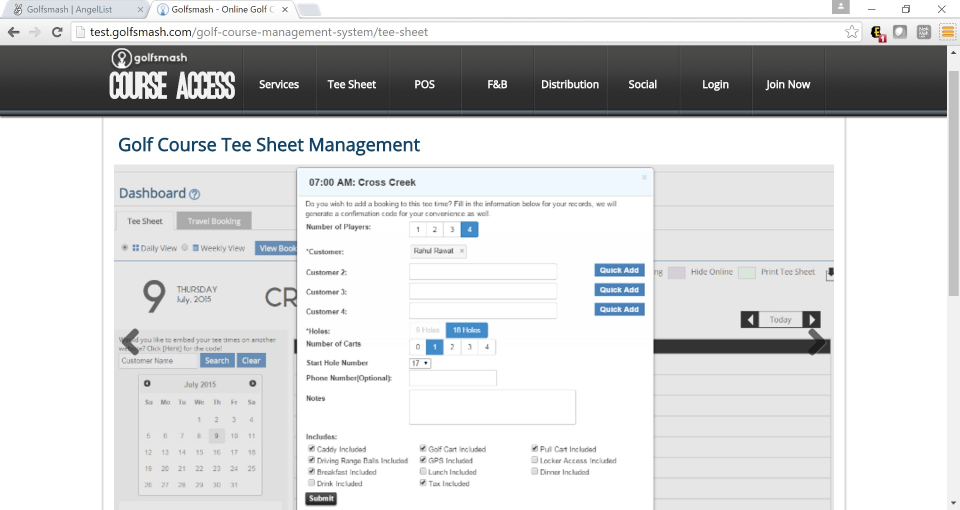The height and width of the screenshot is (510, 960).
Task: Click the download icon near Print Tee Sheet
Action: 830,273
